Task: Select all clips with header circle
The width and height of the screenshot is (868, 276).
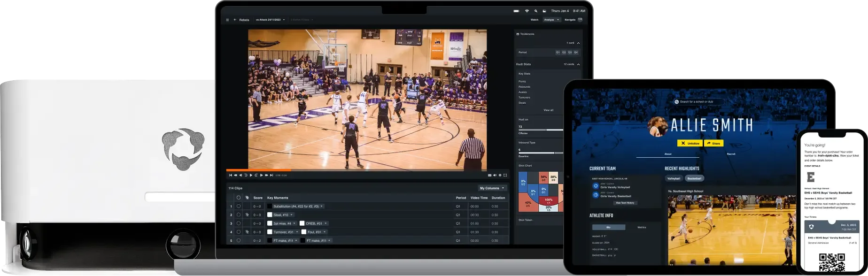Action: [x=239, y=198]
